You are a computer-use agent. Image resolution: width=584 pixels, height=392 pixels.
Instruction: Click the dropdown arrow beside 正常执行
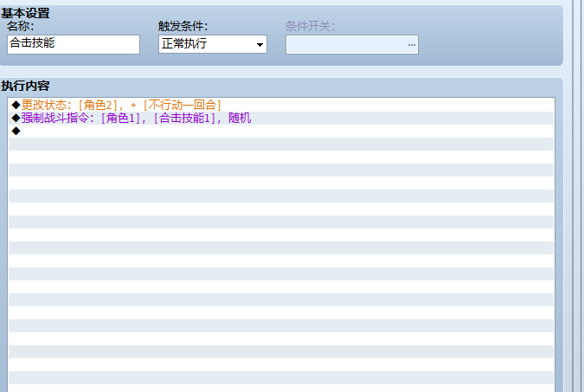tap(260, 45)
